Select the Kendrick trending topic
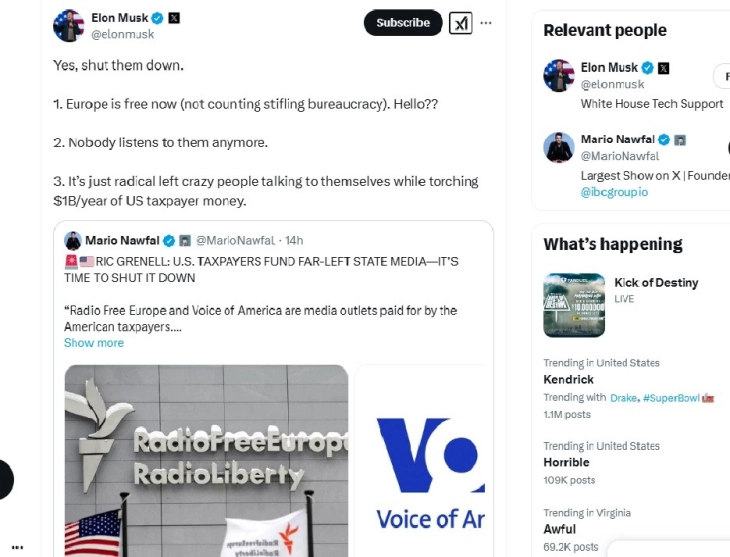730x557 pixels. (568, 380)
